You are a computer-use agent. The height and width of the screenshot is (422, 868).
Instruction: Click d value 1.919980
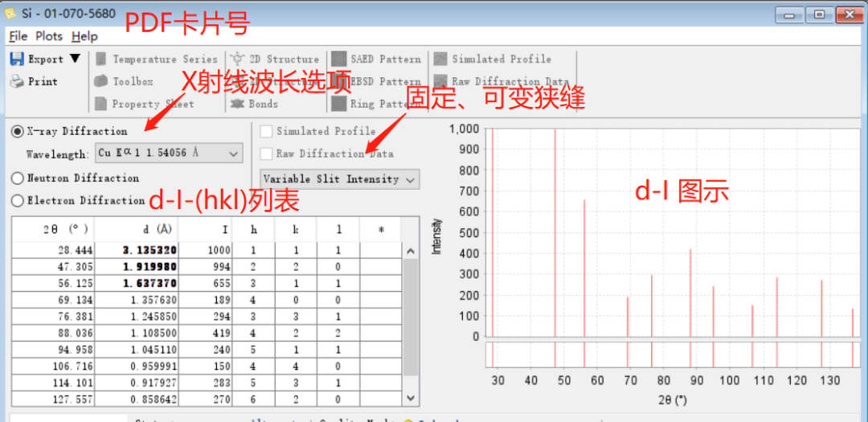(149, 267)
